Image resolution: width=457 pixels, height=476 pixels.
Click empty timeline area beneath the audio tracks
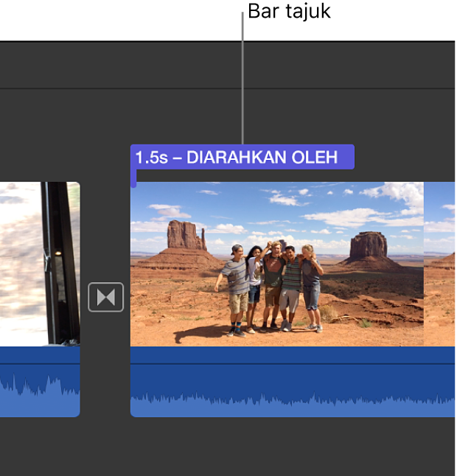coord(228,447)
